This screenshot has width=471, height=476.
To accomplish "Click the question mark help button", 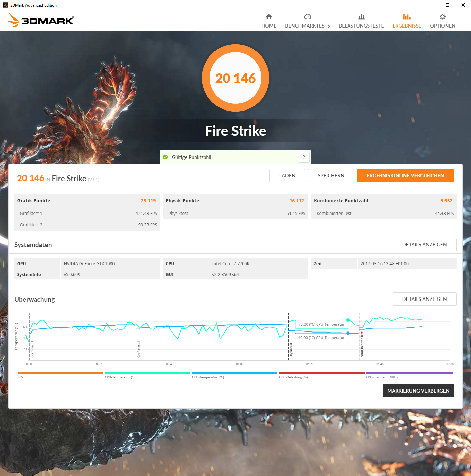I will tap(304, 157).
